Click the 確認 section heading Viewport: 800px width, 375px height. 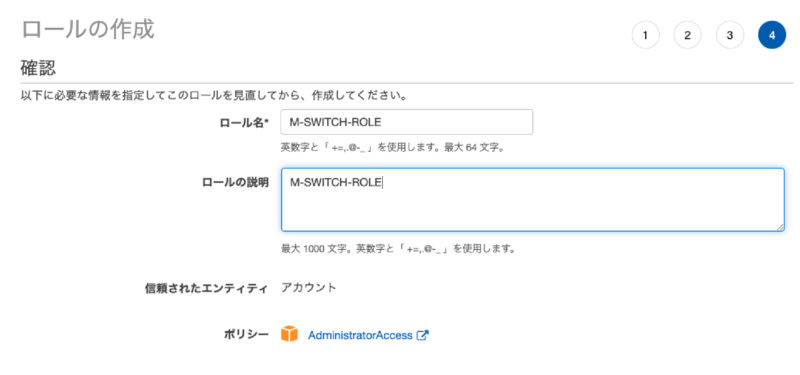point(38,68)
